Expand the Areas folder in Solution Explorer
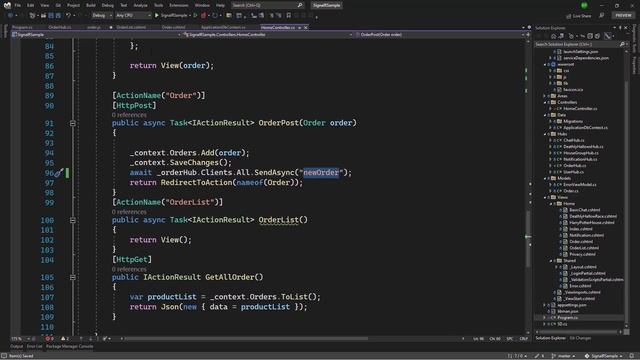The width and height of the screenshot is (640, 360). point(545,96)
